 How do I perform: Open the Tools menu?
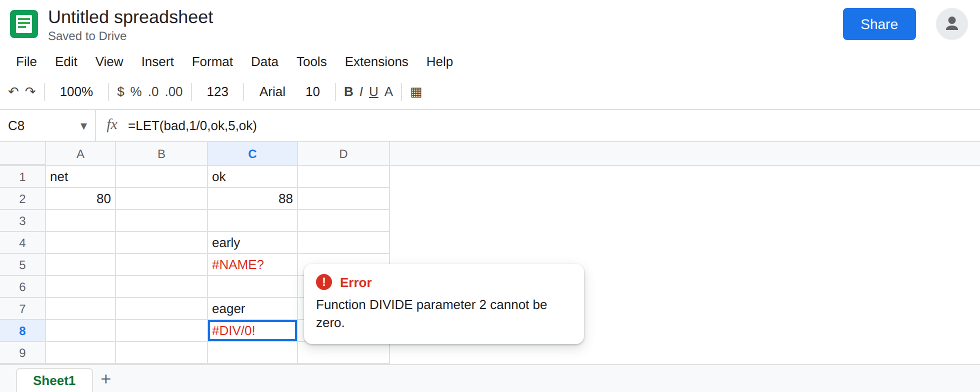coord(311,61)
